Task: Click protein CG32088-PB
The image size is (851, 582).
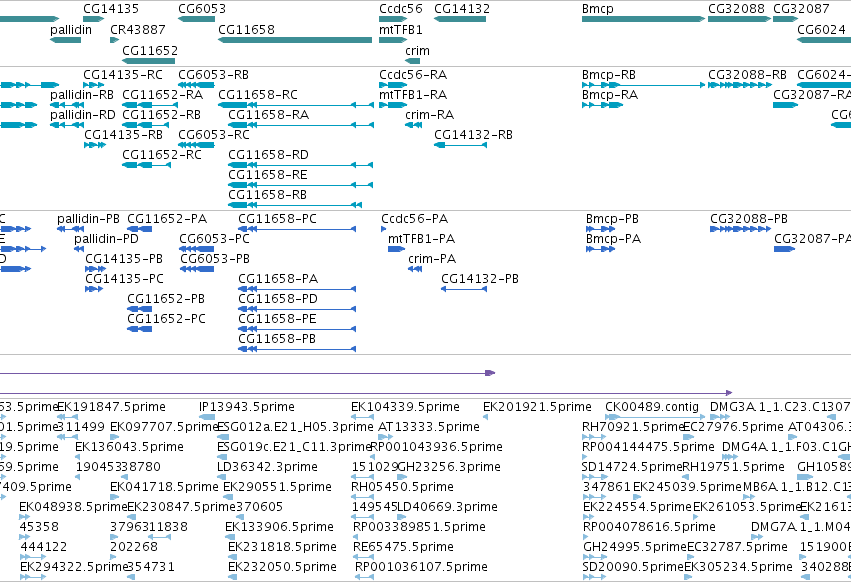Action: coord(740,229)
